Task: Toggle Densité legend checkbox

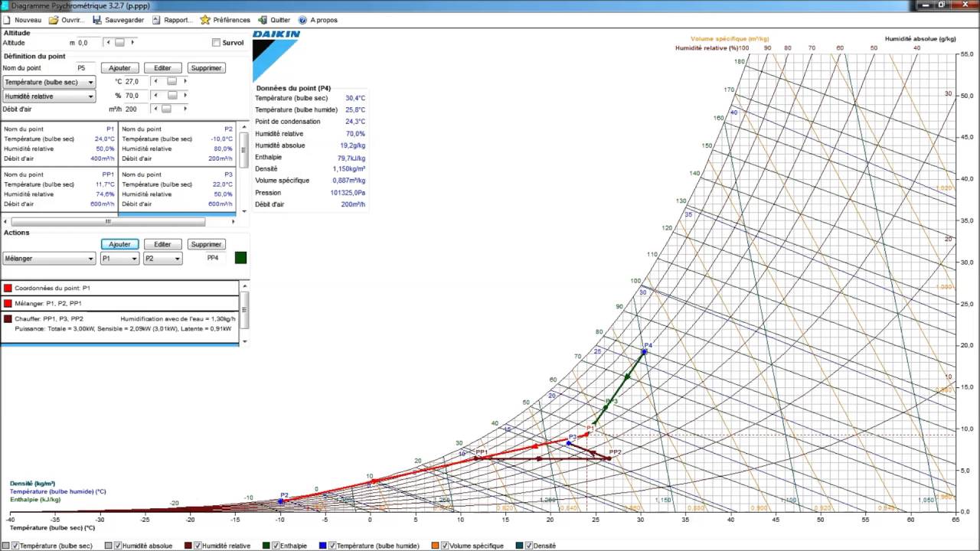Action: (529, 546)
